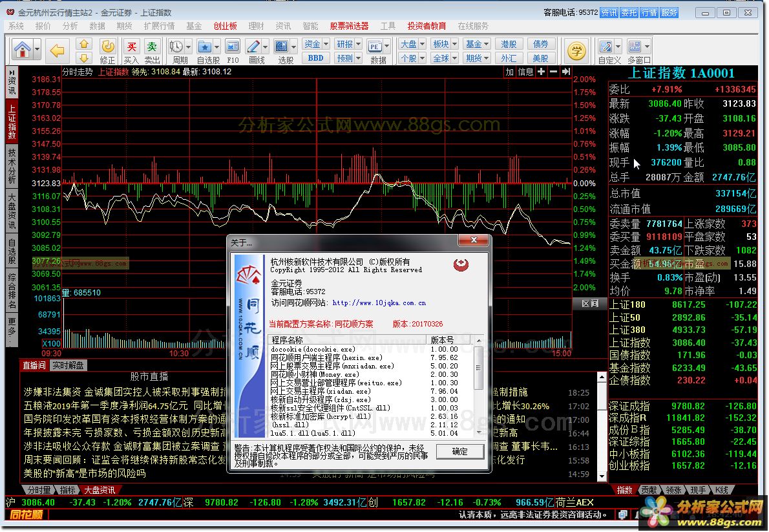Click the home page house icon
Viewport: 769px width, 532px height.
pyautogui.click(x=22, y=49)
